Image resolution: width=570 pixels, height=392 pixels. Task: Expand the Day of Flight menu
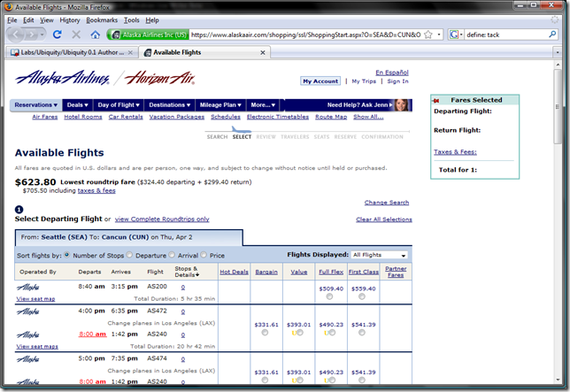119,105
